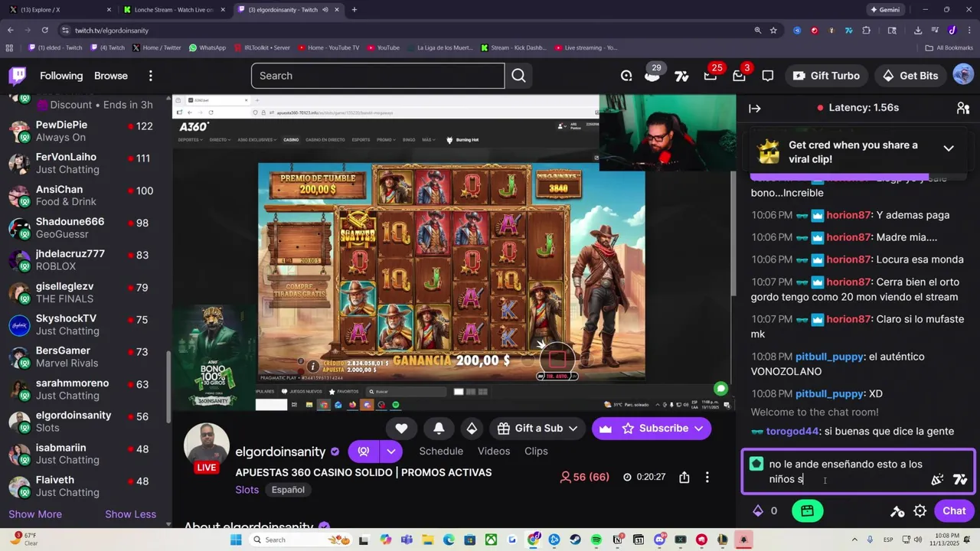Switch to the Videos tab
Screen dimensions: 980x551
coord(494,452)
